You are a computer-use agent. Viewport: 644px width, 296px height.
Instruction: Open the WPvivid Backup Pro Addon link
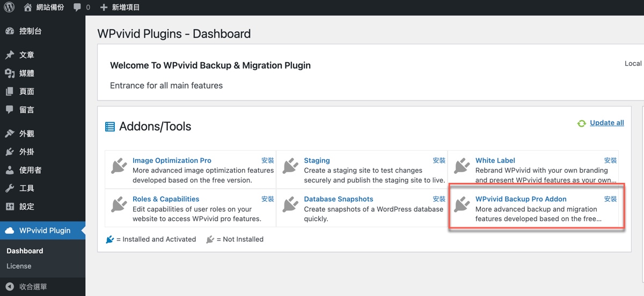tap(521, 199)
